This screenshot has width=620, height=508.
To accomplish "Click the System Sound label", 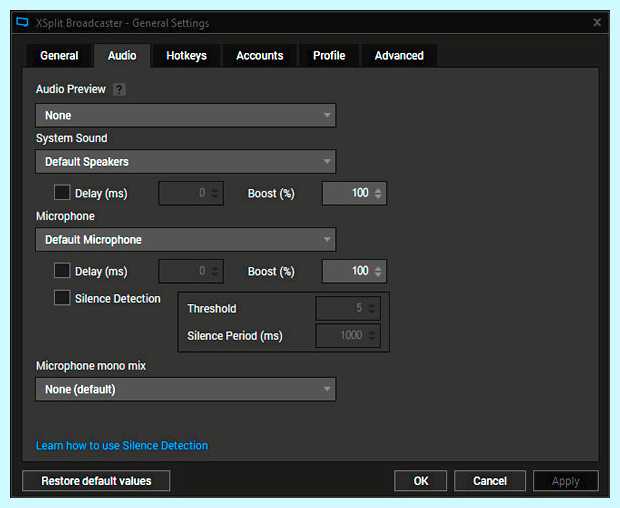I will [x=72, y=138].
